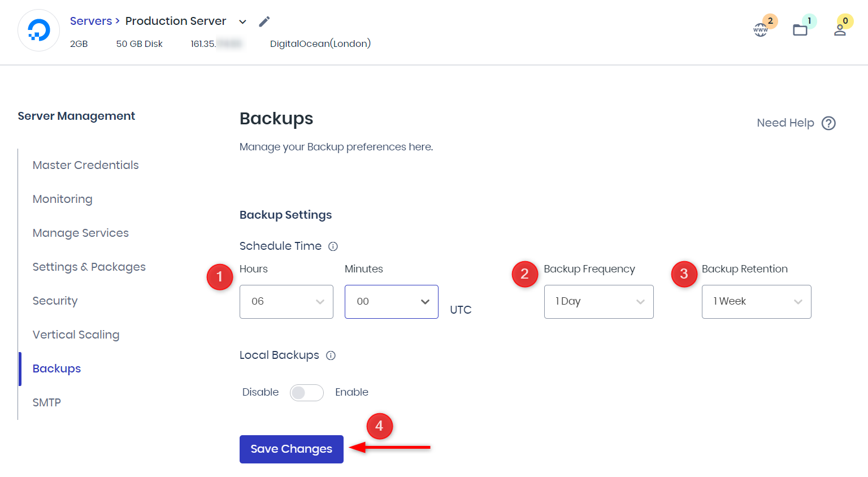Click the Schedule Time info icon
The height and width of the screenshot is (477, 868).
pos(333,246)
